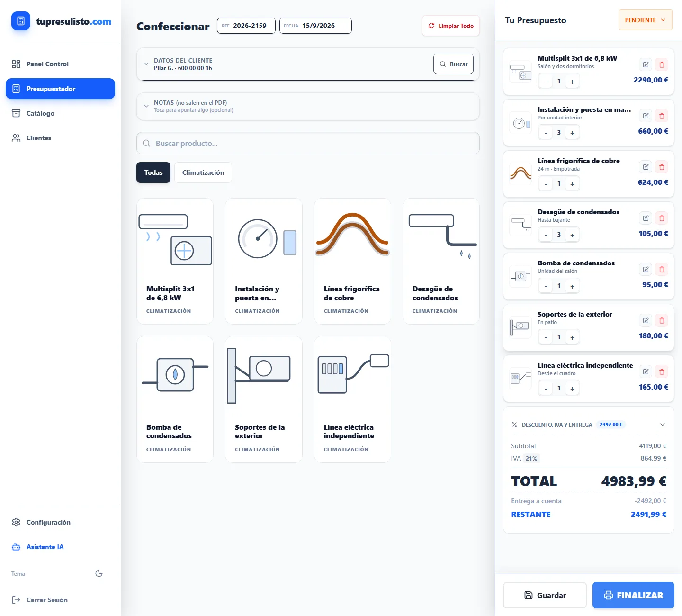Toggle the dark theme moon icon
Screen dimensions: 682x616
pos(99,573)
